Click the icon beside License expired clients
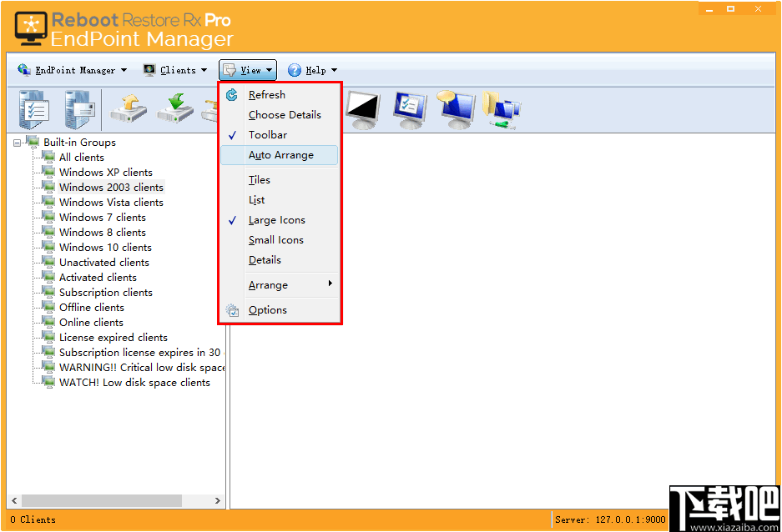The width and height of the screenshot is (782, 532). coord(48,337)
